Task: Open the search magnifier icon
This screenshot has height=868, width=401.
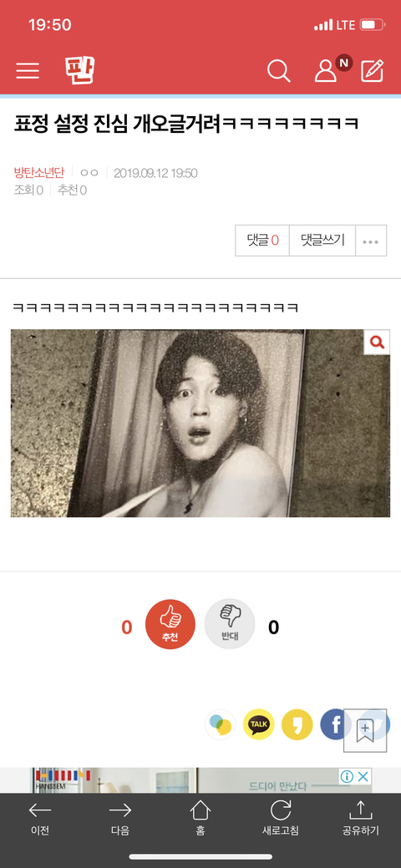Action: pos(278,71)
